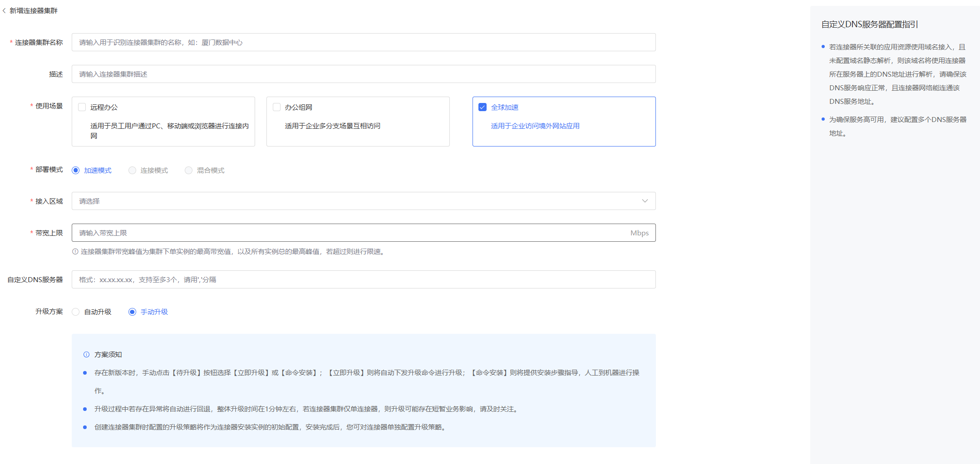Focus the 描述 input field
The width and height of the screenshot is (980, 464).
[x=364, y=74]
